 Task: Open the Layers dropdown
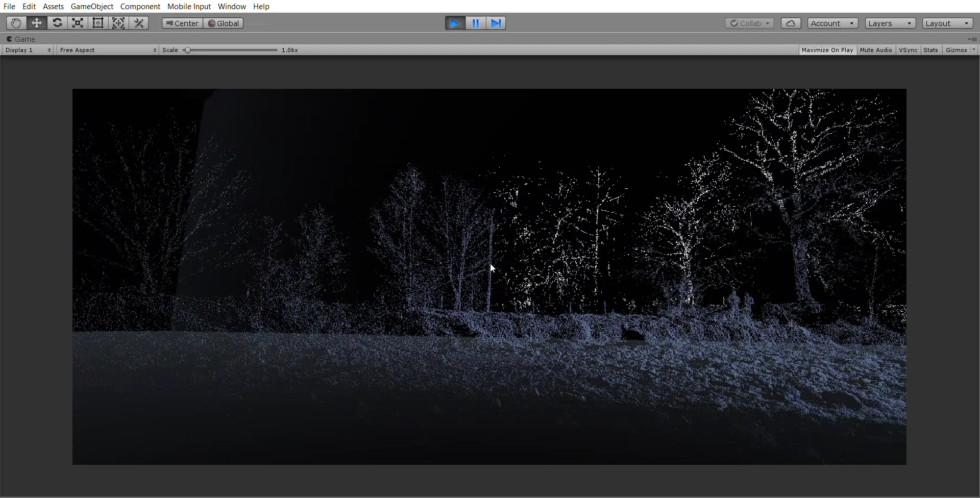[890, 23]
